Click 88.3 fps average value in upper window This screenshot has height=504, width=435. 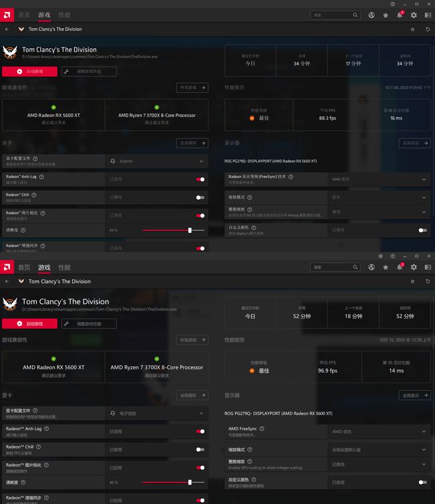coord(327,118)
